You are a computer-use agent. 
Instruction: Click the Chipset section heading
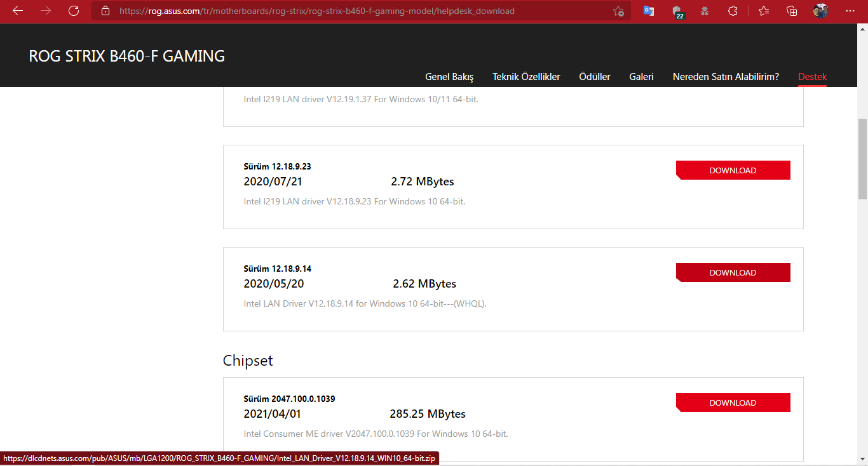pos(248,361)
